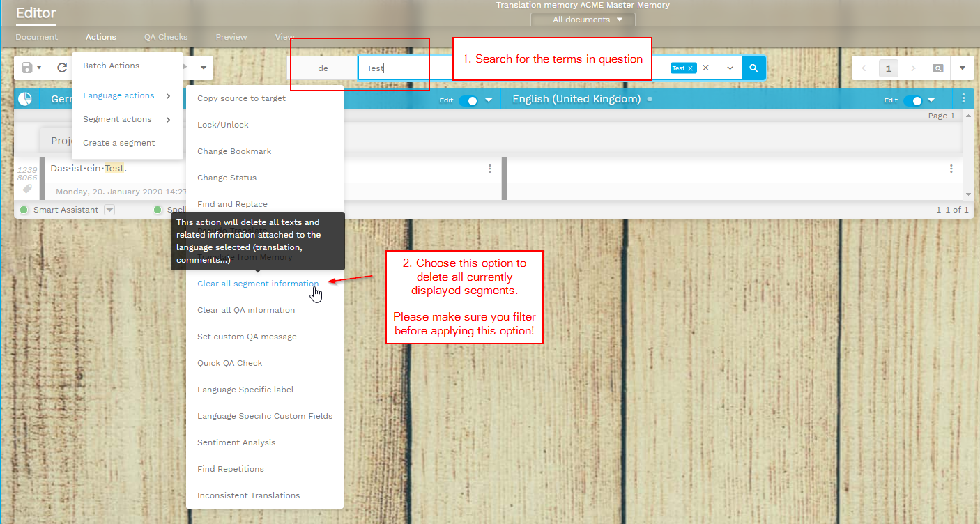
Task: Click the refresh arrow icon
Action: [62, 68]
